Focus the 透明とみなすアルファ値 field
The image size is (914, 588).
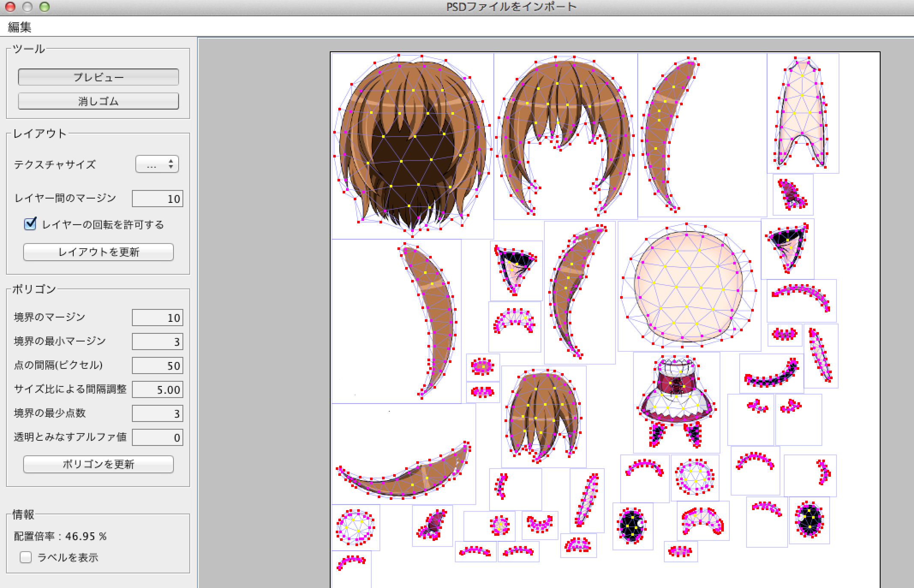click(x=157, y=437)
